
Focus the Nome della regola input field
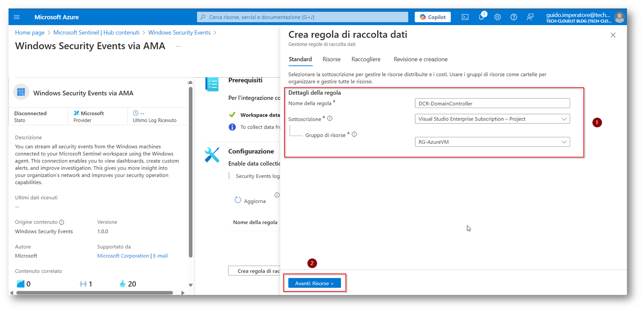[x=492, y=104]
